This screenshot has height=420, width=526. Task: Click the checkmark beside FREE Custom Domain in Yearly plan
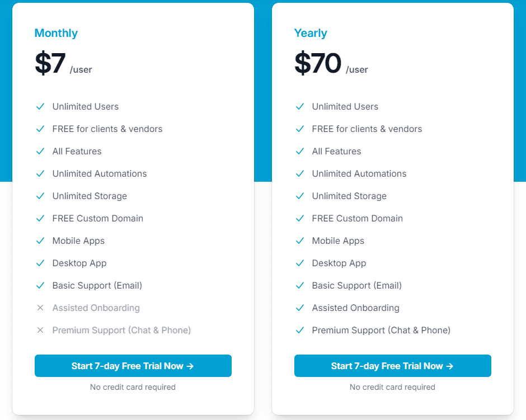coord(300,218)
